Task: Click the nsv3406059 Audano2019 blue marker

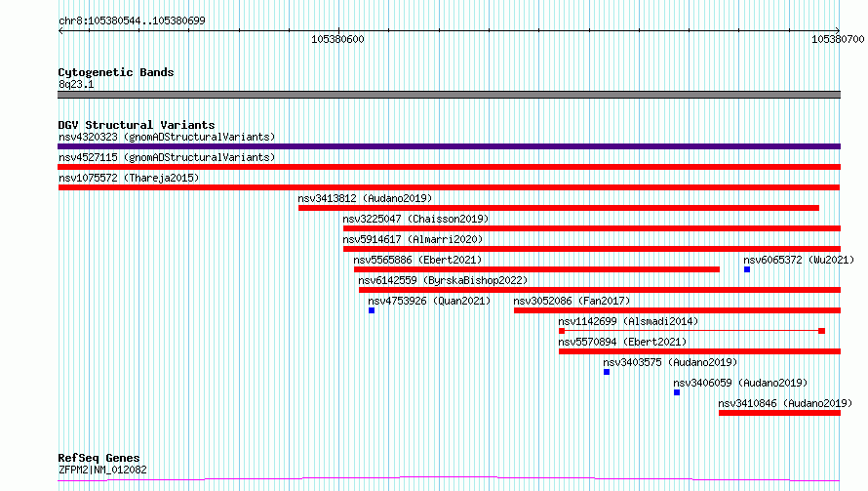Action: [677, 392]
